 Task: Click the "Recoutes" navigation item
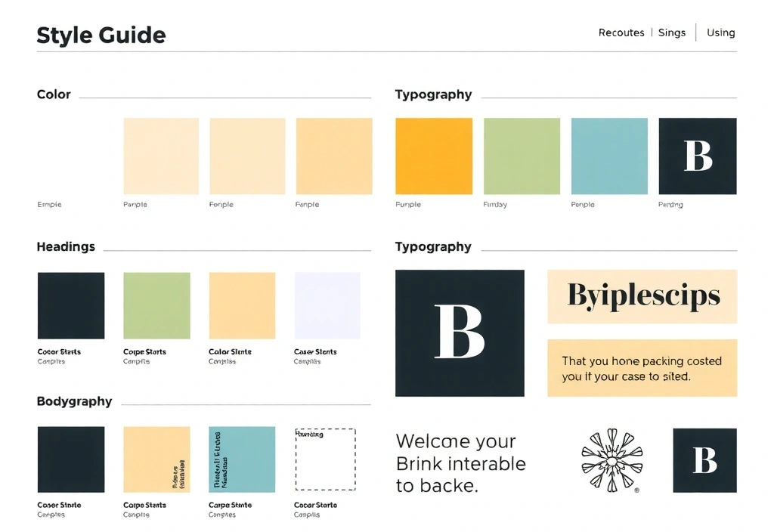tap(621, 32)
